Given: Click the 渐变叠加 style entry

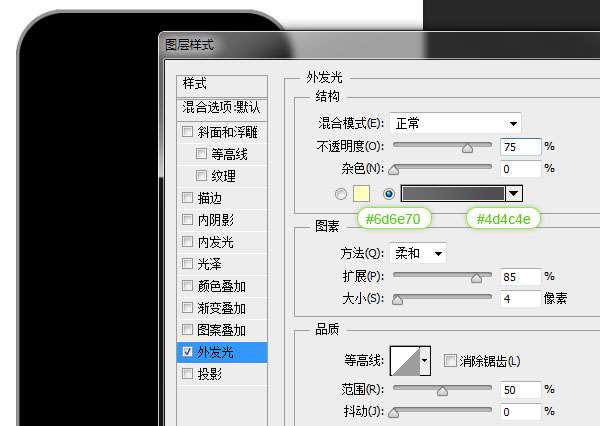Looking at the screenshot, I should coord(221,308).
